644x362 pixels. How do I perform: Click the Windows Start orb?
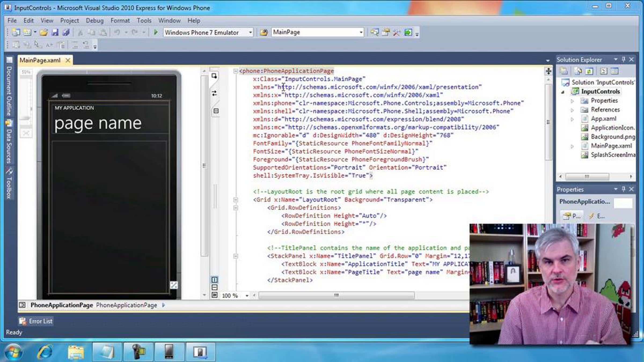pyautogui.click(x=14, y=352)
